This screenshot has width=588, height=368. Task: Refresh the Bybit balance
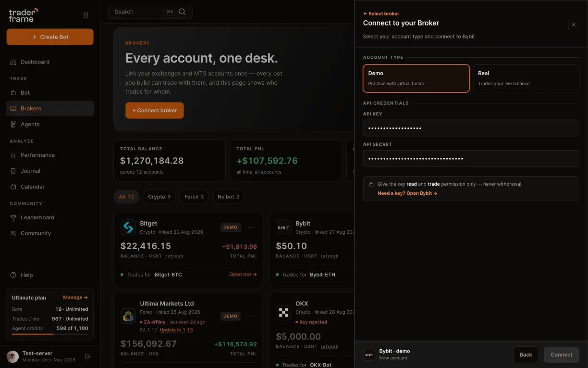click(x=330, y=256)
